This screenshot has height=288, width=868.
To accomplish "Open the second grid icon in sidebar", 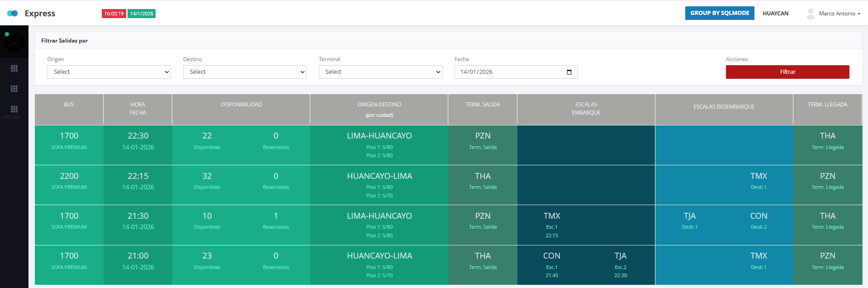I will tap(14, 89).
